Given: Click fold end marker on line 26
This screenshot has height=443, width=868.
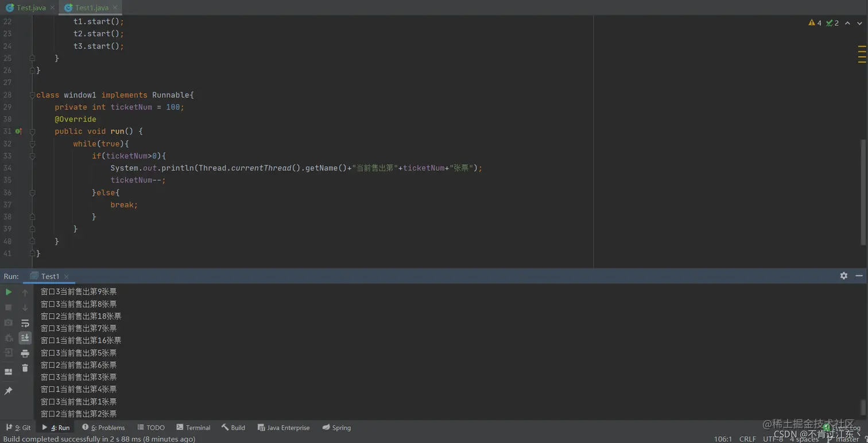Looking at the screenshot, I should click(x=32, y=70).
